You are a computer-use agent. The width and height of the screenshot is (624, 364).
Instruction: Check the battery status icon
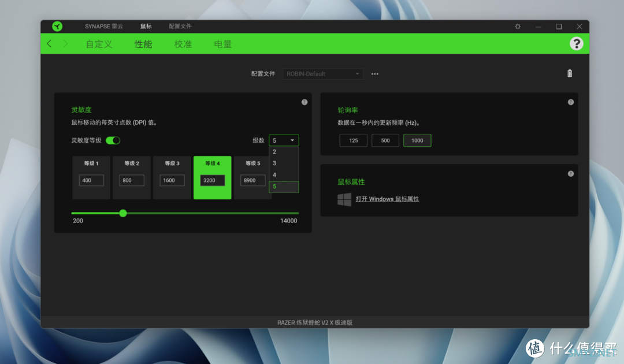tap(570, 73)
